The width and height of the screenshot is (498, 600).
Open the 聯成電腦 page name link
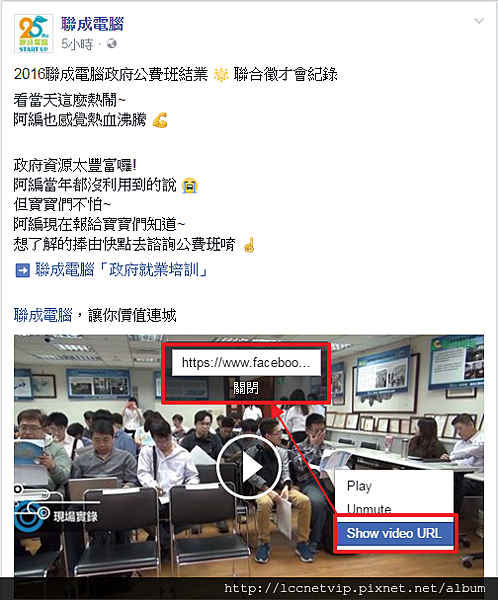coord(92,24)
